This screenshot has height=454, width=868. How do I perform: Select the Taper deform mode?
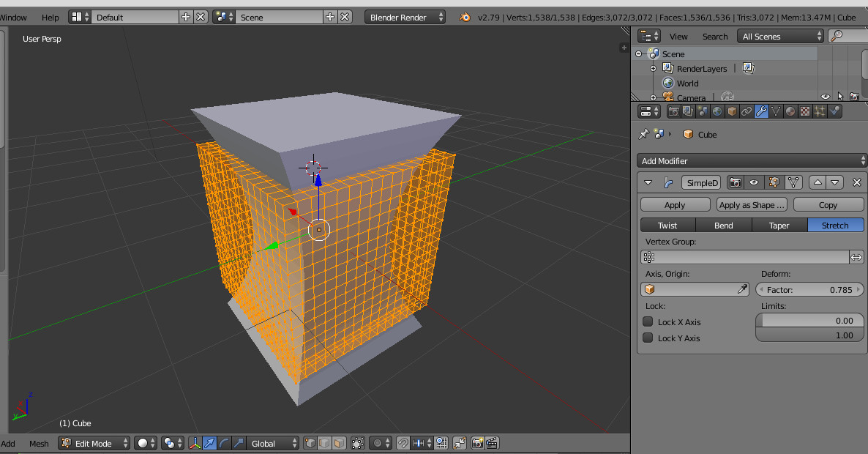(x=779, y=225)
